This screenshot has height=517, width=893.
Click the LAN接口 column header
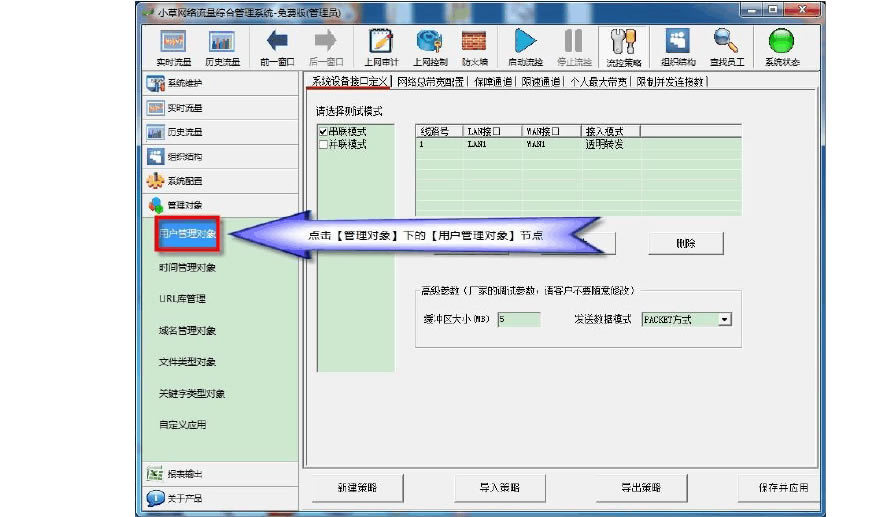[492, 132]
